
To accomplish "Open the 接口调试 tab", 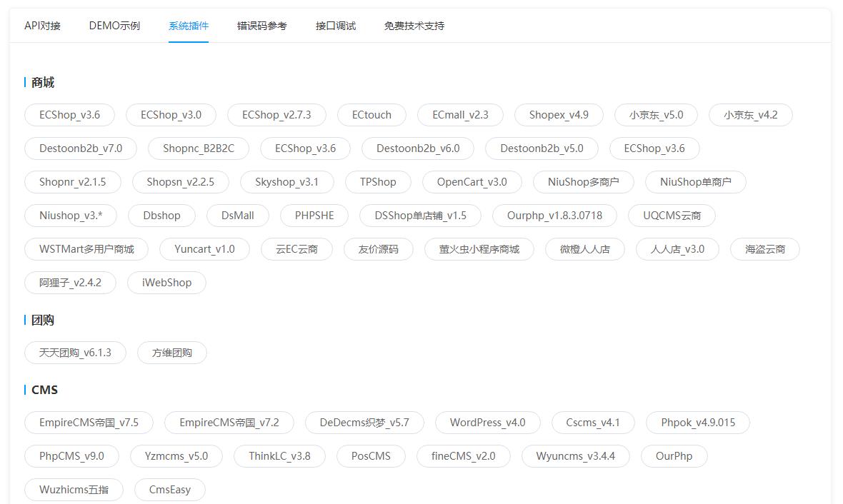I will 336,26.
